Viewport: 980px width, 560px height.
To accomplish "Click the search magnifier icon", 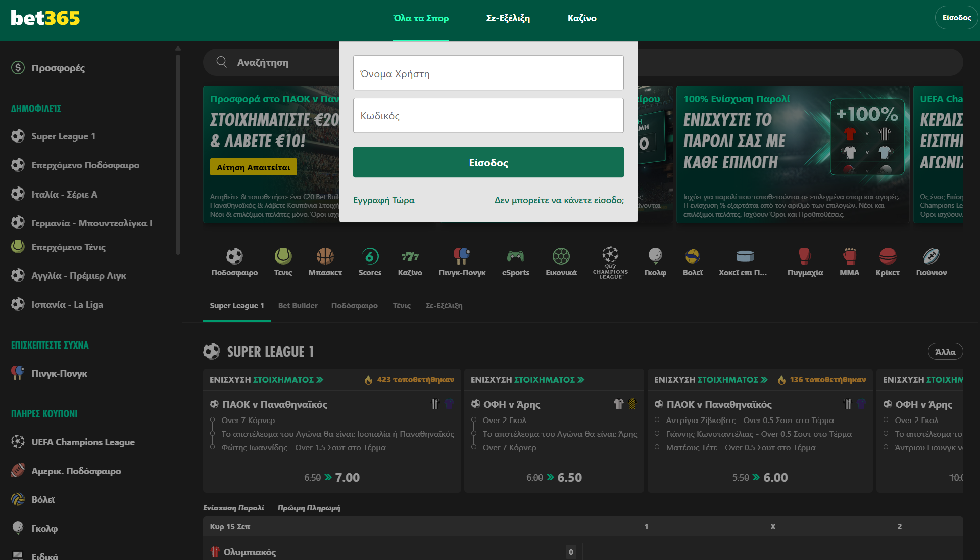I will tap(221, 62).
